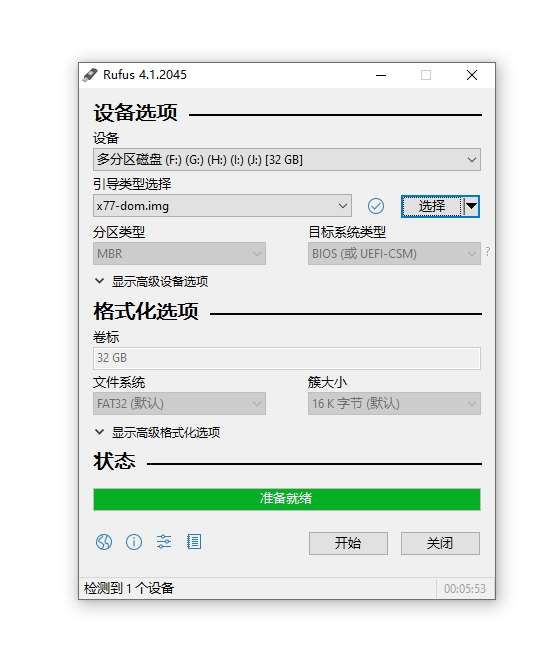Screen dimensions: 533x654
Task: Click the Rufus USB title icon
Action: point(90,75)
